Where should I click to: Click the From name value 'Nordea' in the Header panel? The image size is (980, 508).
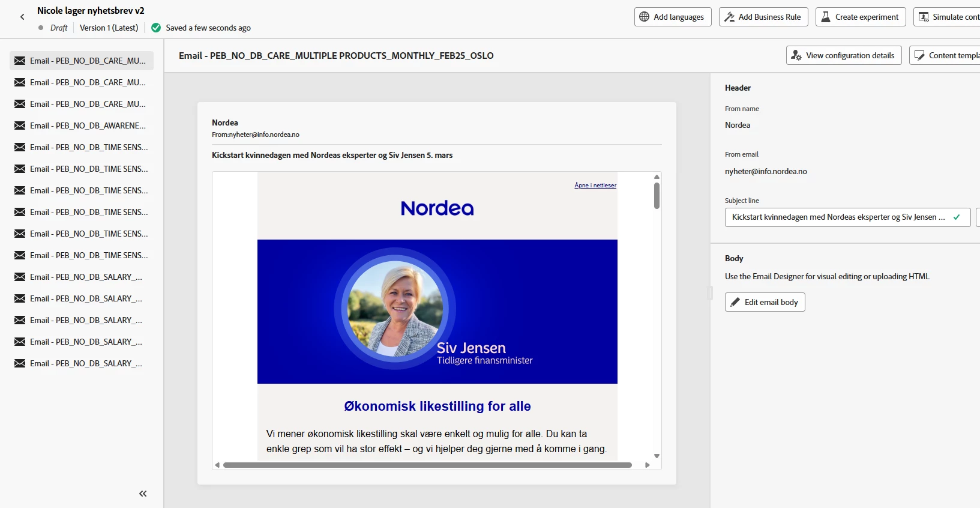point(738,125)
